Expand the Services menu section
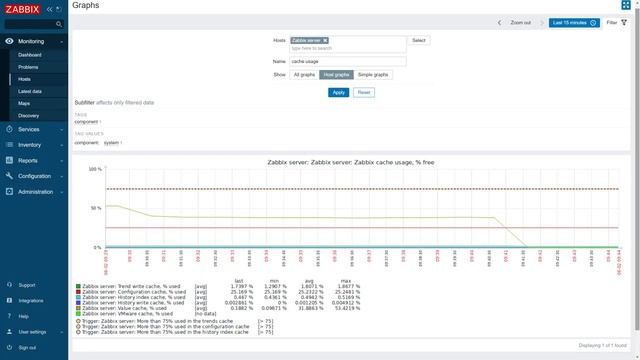Screen dimensions: 640x360 tap(62, 129)
